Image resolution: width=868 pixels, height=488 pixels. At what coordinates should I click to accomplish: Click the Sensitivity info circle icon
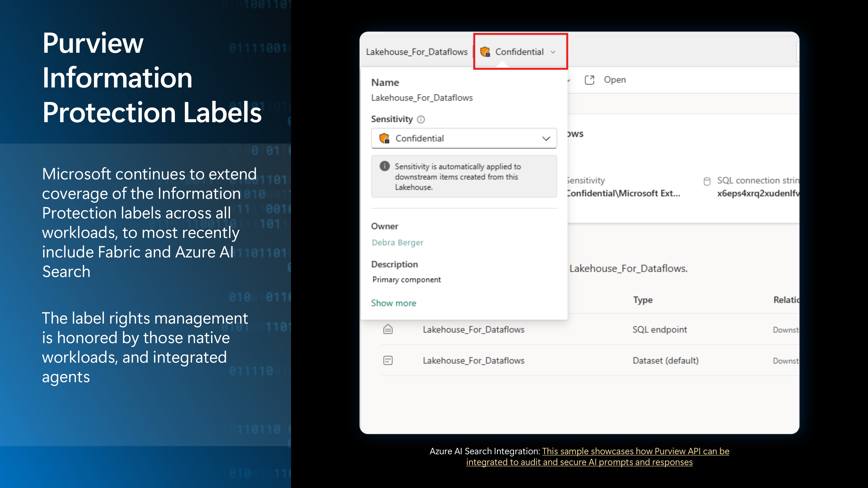[421, 120]
